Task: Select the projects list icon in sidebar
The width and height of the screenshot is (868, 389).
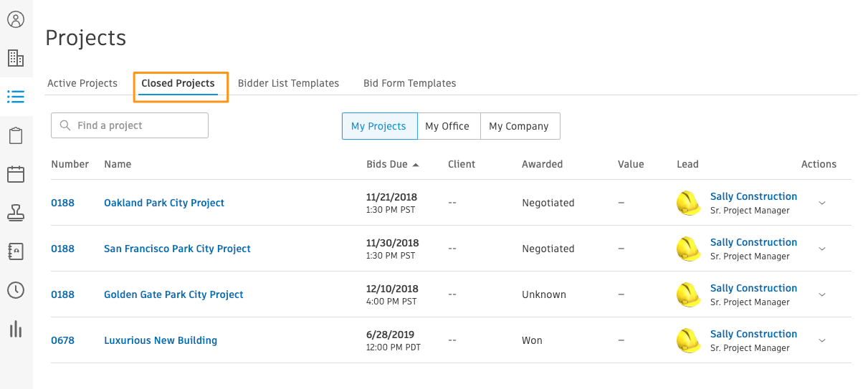Action: (16, 97)
